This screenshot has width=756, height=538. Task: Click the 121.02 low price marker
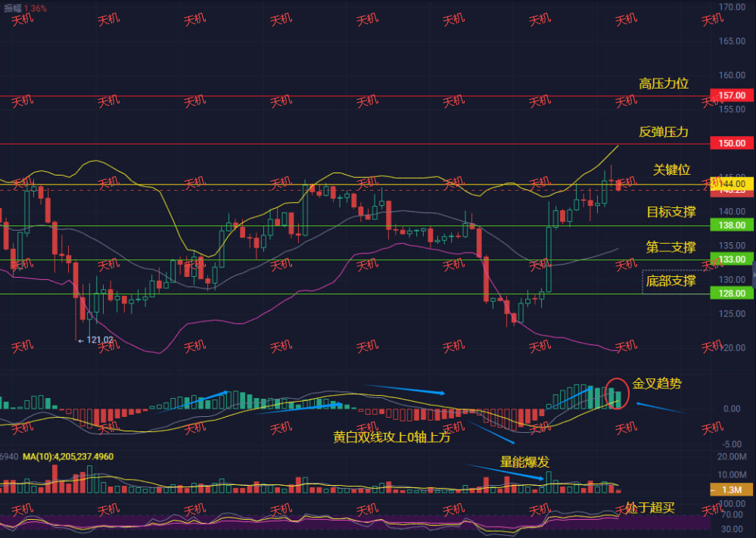click(x=95, y=340)
